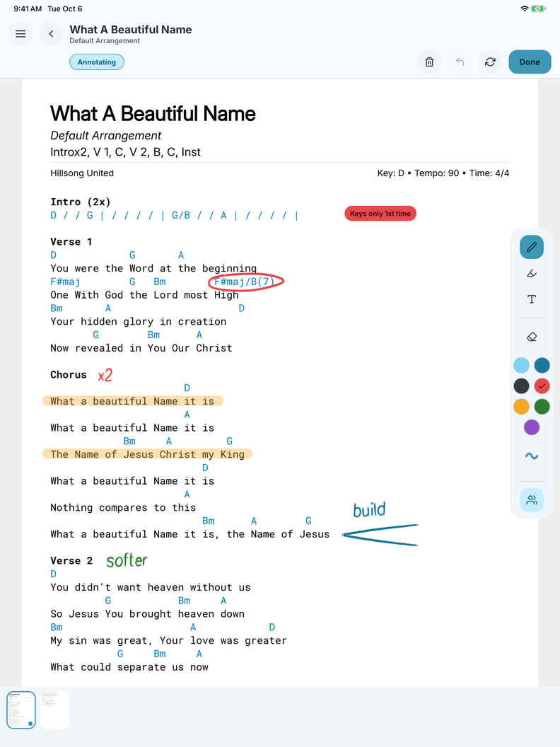Finish annotating with Done

pyautogui.click(x=530, y=62)
